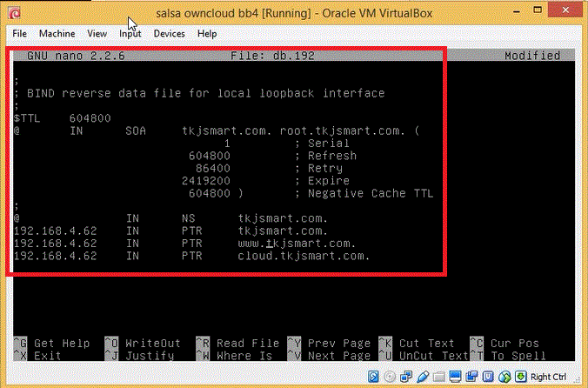Screen dimensions: 588x388
Task: Click the Right Ctrl host key label
Action: (x=548, y=377)
